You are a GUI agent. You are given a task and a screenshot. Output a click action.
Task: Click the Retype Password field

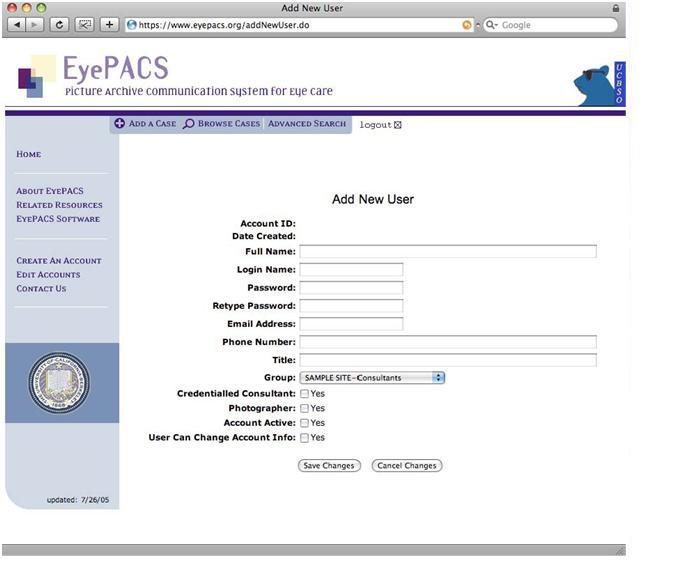(x=351, y=306)
